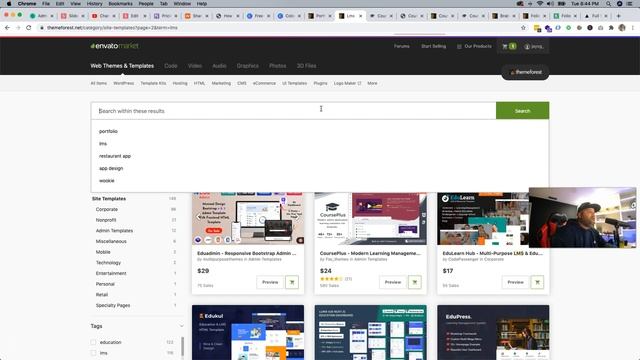Open the Logo Maker link
This screenshot has height=360, width=640.
coord(347,83)
